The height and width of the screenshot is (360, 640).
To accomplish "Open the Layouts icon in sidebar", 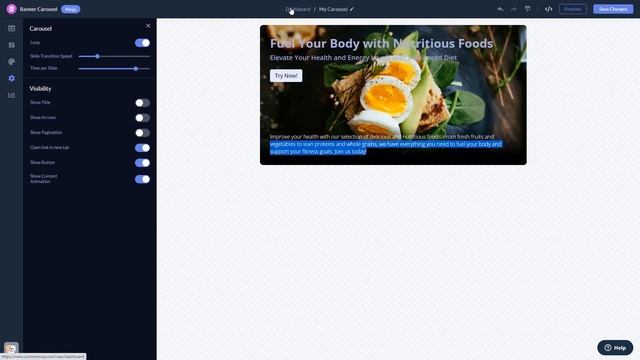I will pos(11,45).
